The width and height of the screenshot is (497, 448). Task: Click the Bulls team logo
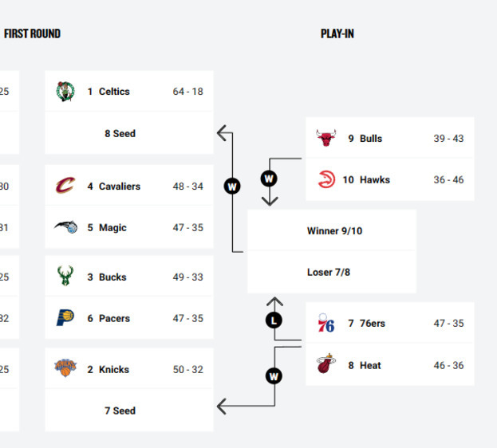[x=325, y=139]
